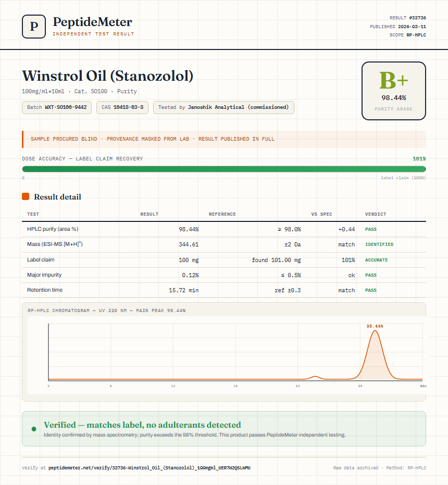
Task: Click the TEST column header
Action: pyautogui.click(x=33, y=214)
